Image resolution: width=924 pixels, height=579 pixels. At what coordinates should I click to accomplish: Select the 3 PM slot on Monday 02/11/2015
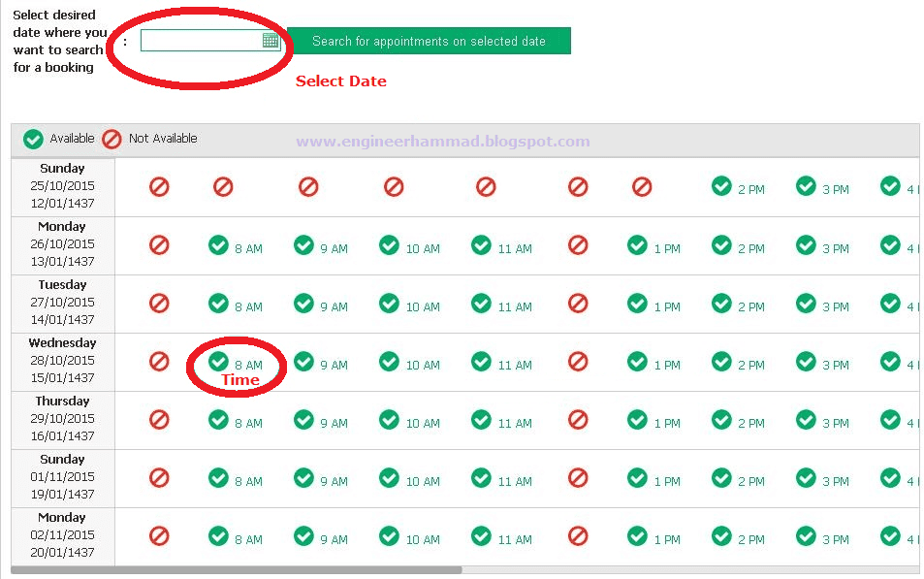pyautogui.click(x=806, y=536)
